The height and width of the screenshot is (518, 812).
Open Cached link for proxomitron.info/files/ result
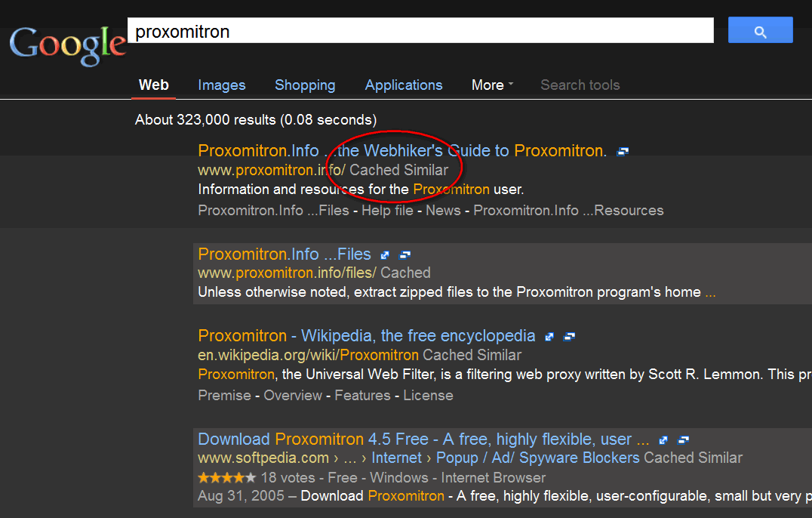point(405,273)
